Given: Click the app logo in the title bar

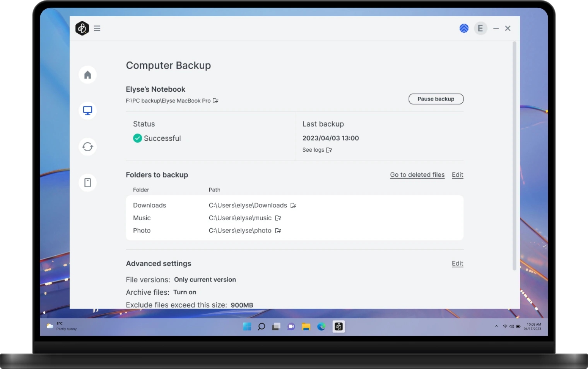Looking at the screenshot, I should 82,28.
